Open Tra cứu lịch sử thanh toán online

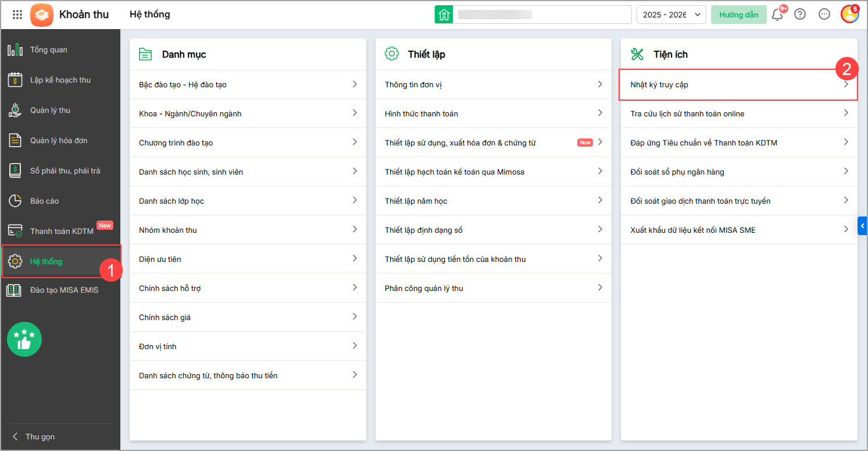[739, 113]
